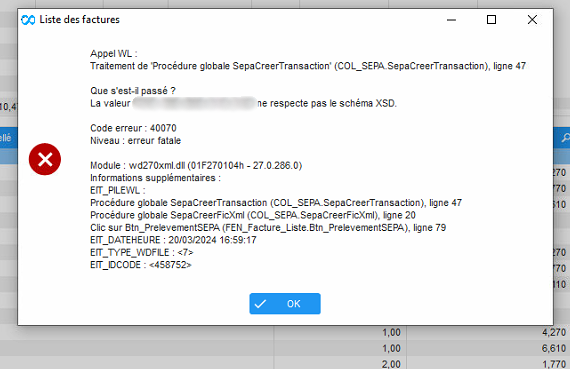
Task: Click the Liste des factures title text
Action: coord(80,20)
